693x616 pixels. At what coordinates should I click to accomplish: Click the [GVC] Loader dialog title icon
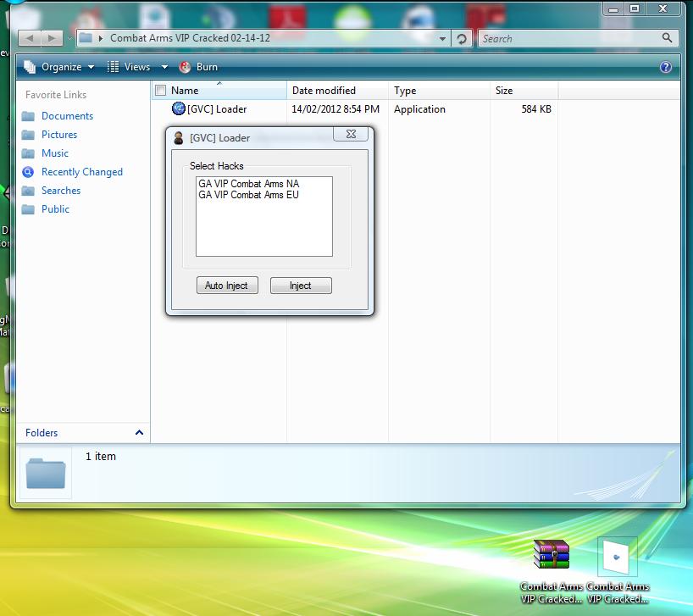(x=179, y=138)
